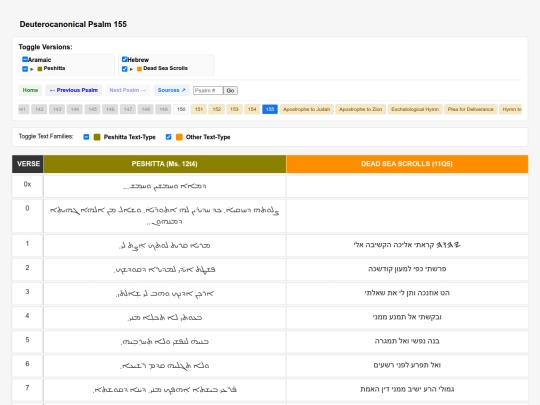Jump to Psalm 154
This screenshot has width=540, height=405.
click(252, 109)
